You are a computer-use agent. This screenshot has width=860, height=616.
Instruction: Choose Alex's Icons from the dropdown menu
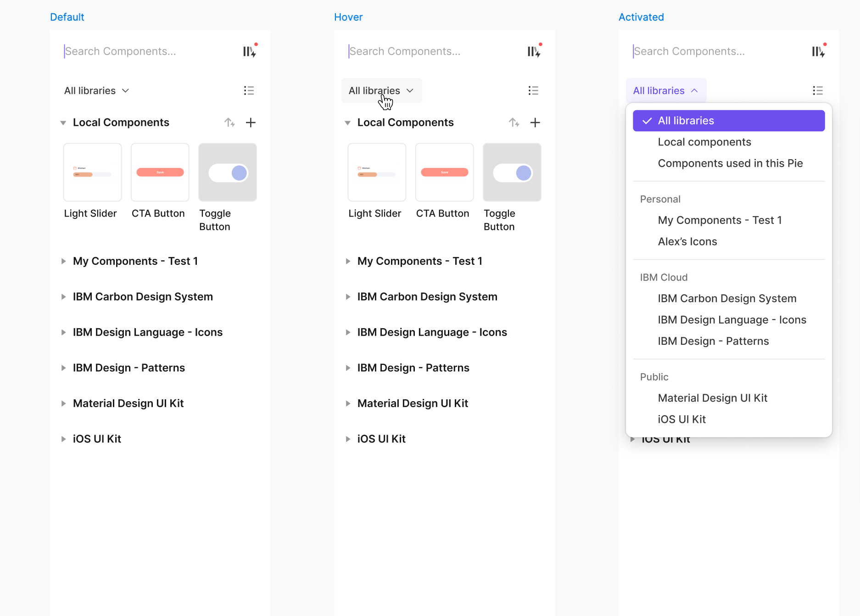click(x=687, y=241)
